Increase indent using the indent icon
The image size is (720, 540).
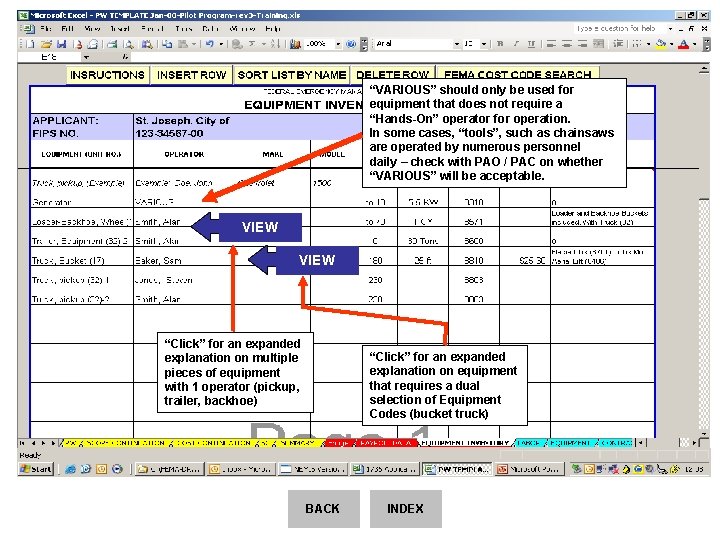coord(618,44)
